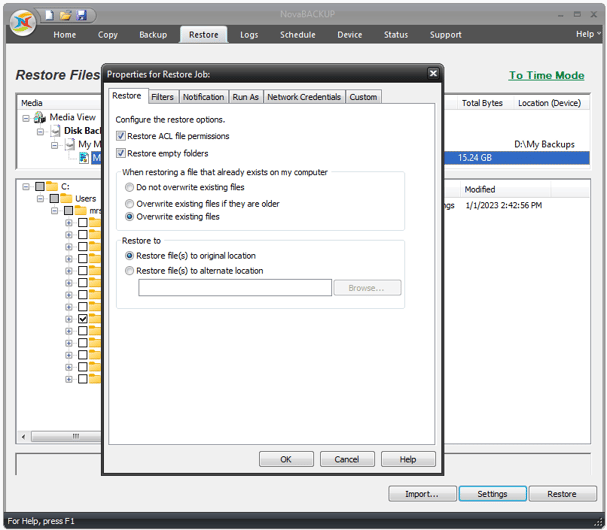Viewport: 607px width, 530px height.
Task: Click the left scroll arrow in the file tree
Action: point(24,437)
